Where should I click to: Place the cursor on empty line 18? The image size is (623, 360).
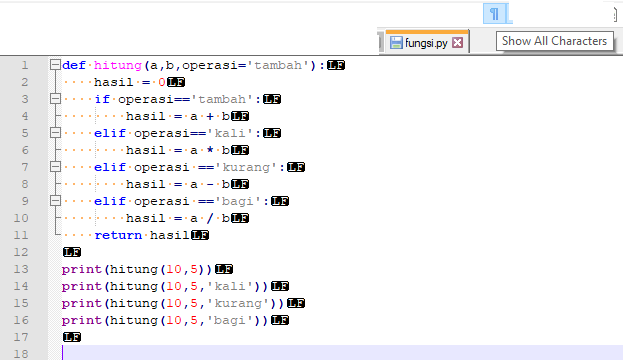pyautogui.click(x=342, y=353)
